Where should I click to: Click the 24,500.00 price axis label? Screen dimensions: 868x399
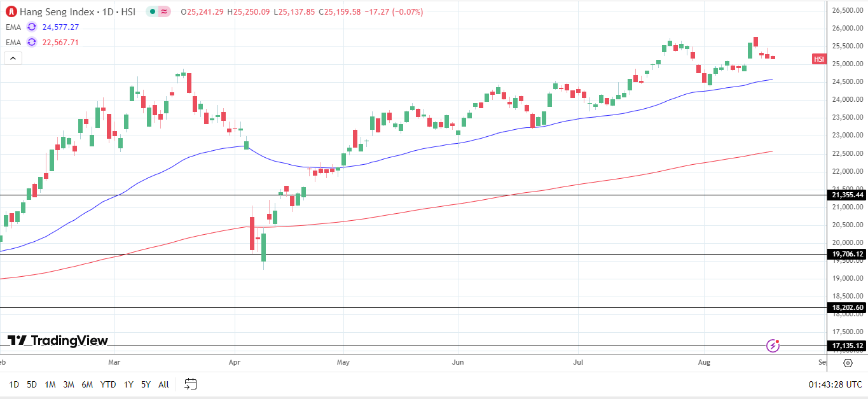pos(848,81)
